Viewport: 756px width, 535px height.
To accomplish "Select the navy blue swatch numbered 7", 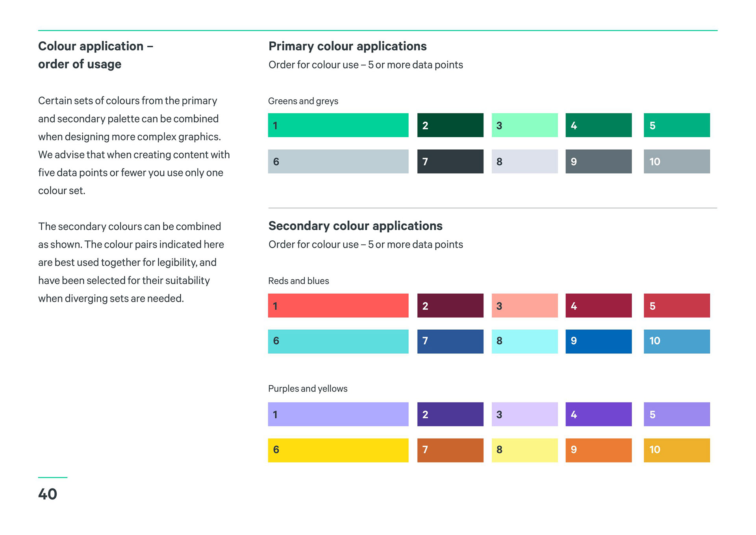I will pos(450,341).
